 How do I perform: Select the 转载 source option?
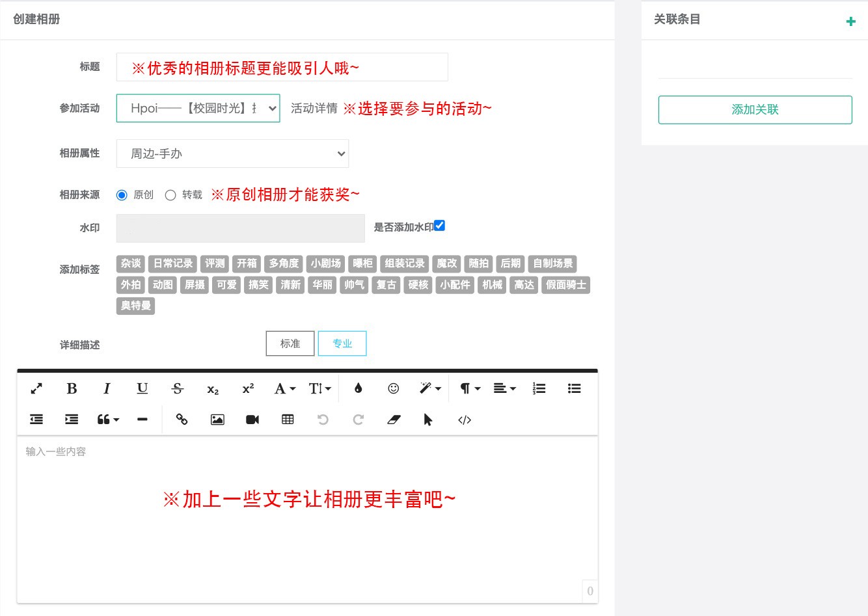(170, 195)
